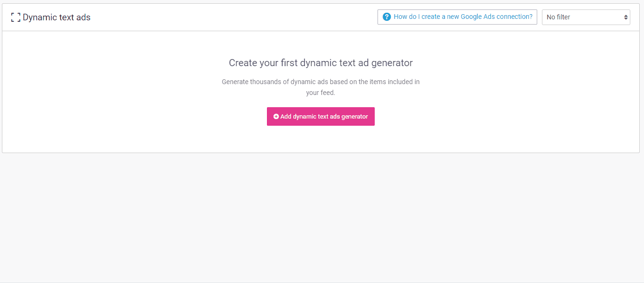Screen dimensions: 644x283
Task: Click the "No filter" text in the select
Action: coord(558,17)
